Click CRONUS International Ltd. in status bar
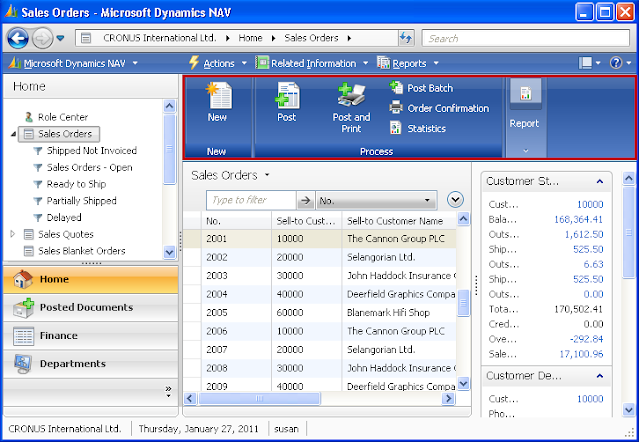639x442 pixels. 65,429
